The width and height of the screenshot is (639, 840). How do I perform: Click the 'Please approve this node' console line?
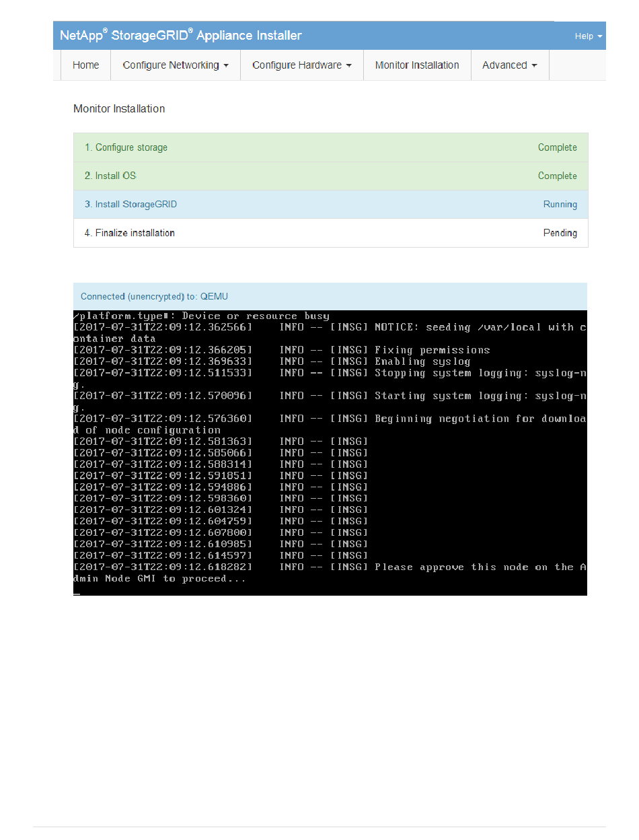pyautogui.click(x=330, y=573)
